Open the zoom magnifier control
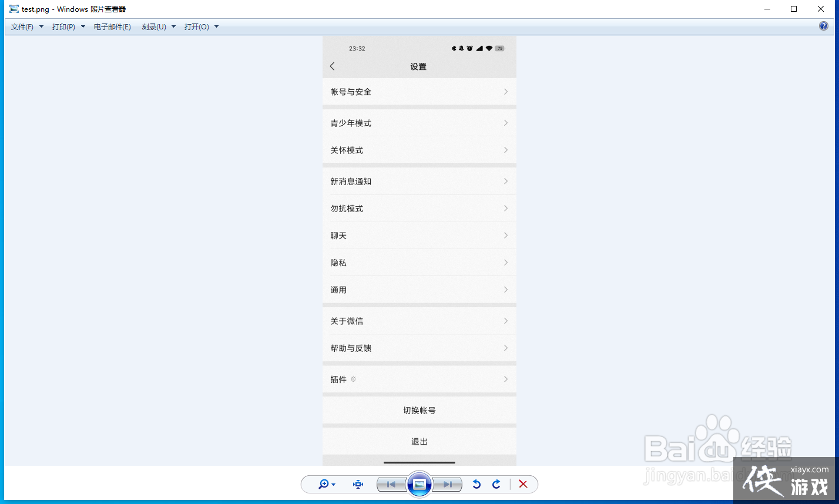The height and width of the screenshot is (504, 839). pyautogui.click(x=327, y=485)
